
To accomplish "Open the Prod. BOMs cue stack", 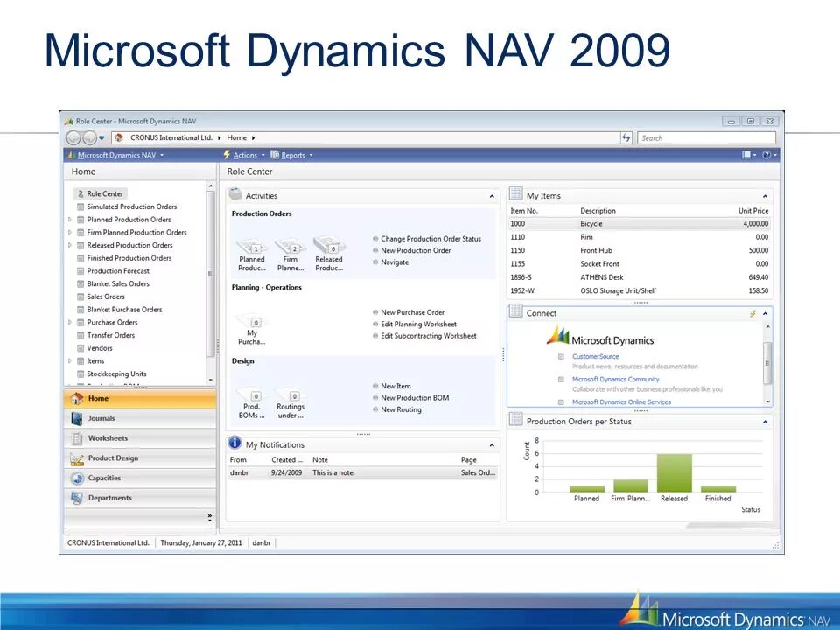I will click(252, 403).
